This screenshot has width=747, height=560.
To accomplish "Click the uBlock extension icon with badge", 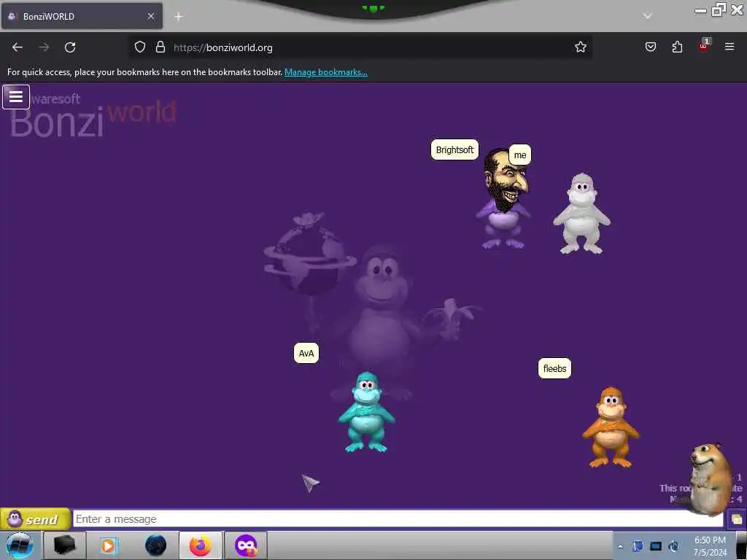I will 704,46.
